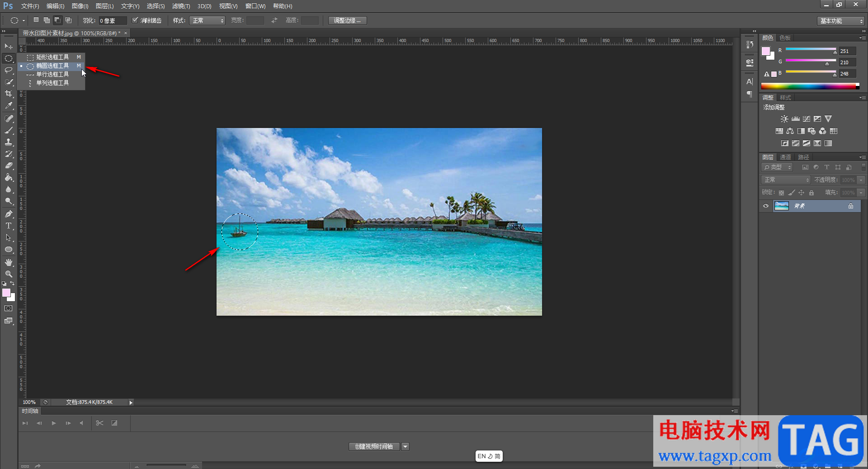Select the Spot Healing Brush tool
868x469 pixels.
[9, 118]
